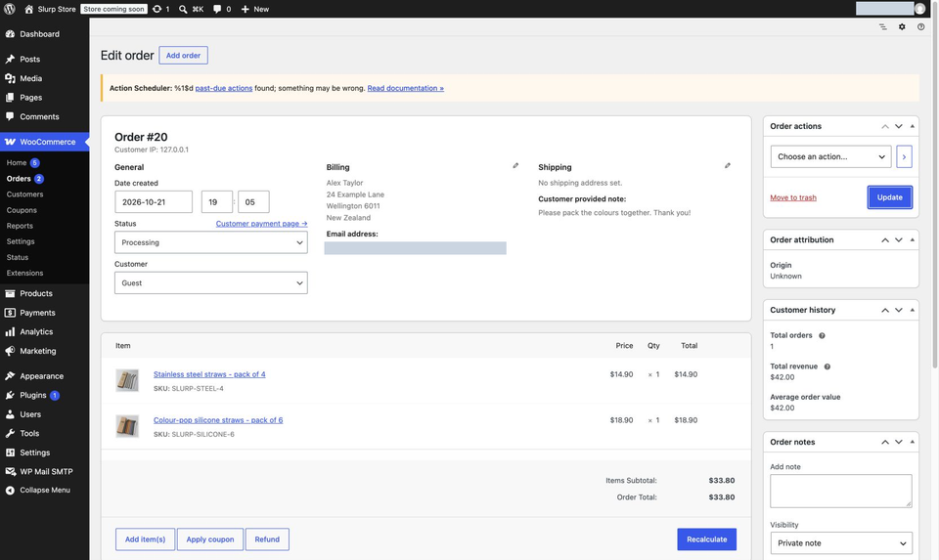Open Coupons submenu item

(22, 210)
